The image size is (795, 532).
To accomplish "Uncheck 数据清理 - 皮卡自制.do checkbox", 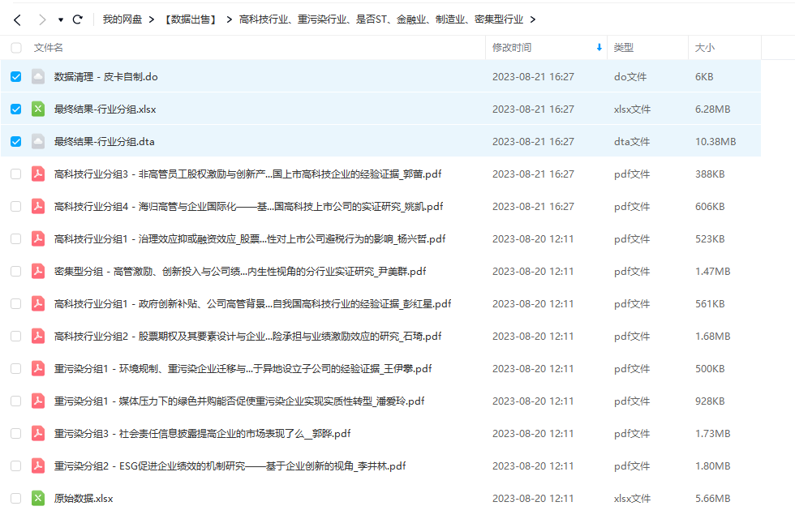I will click(x=16, y=76).
